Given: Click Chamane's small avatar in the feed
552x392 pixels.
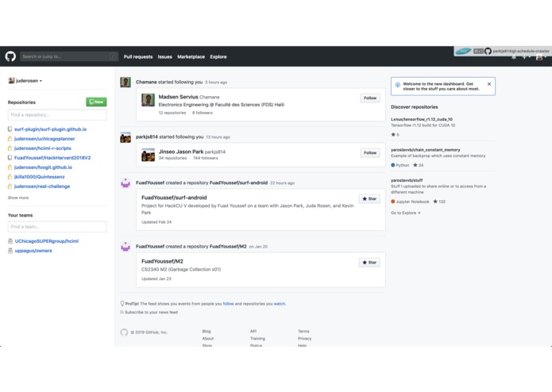Looking at the screenshot, I should coord(125,82).
